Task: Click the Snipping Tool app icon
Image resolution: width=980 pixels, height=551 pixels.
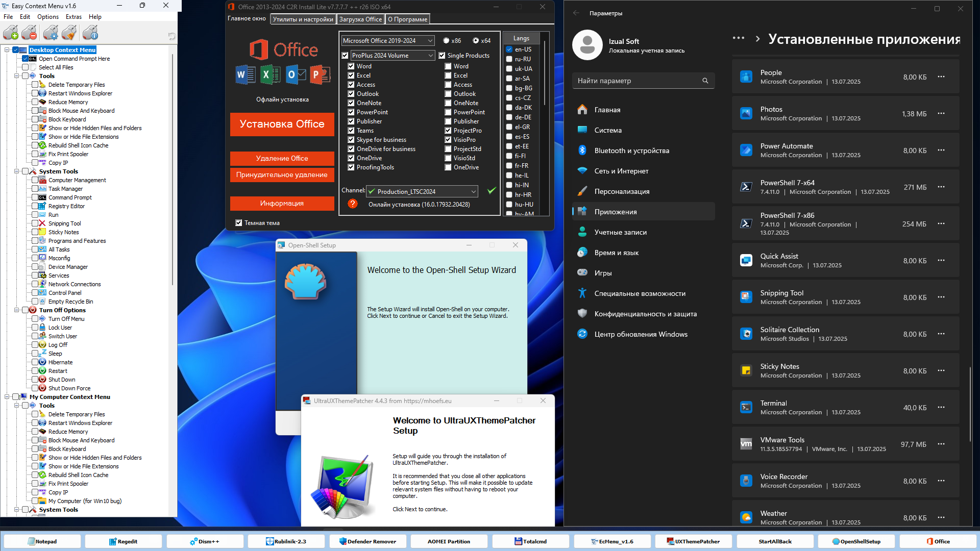Action: tap(746, 297)
